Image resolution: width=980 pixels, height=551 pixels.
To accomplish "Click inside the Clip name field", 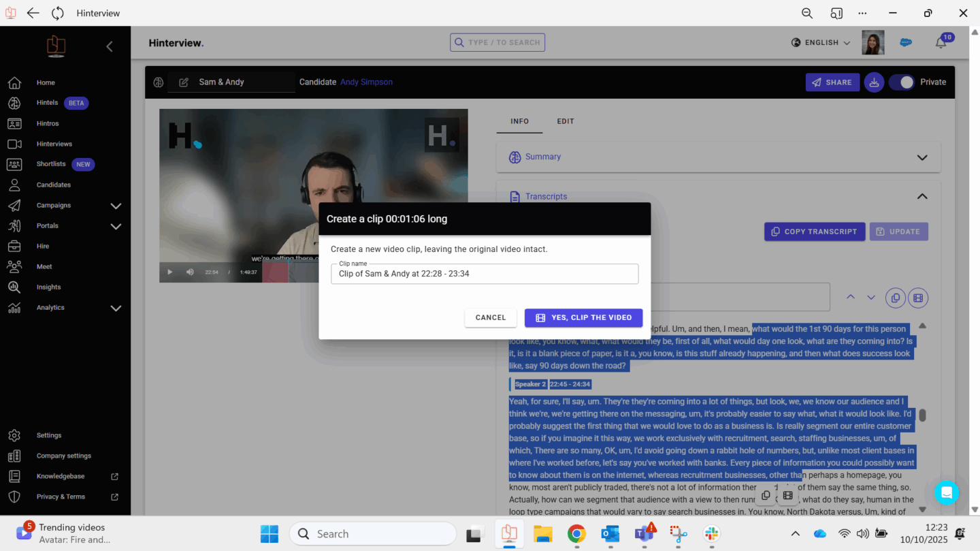I will (x=484, y=274).
